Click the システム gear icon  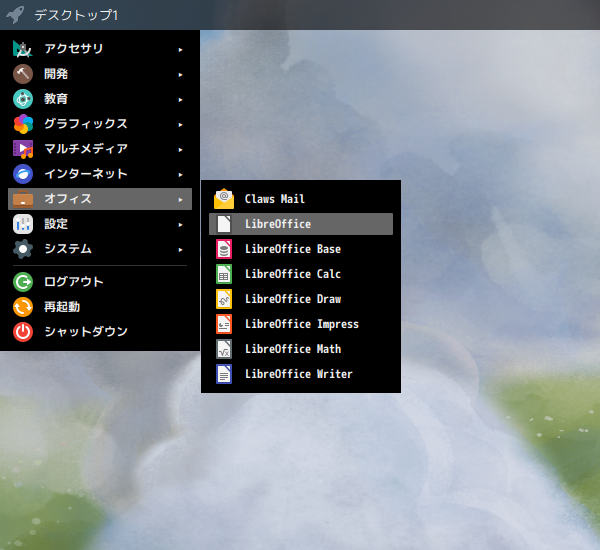click(x=23, y=249)
